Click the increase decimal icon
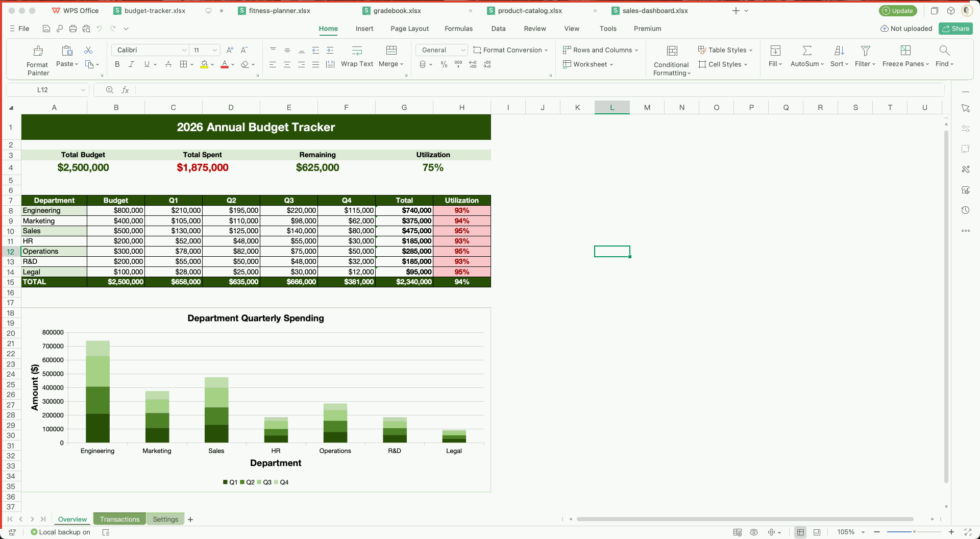 coord(473,64)
